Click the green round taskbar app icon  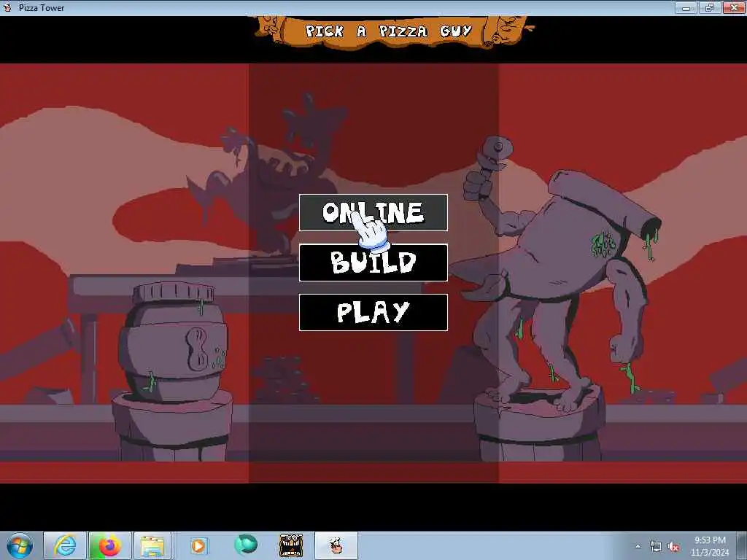245,545
